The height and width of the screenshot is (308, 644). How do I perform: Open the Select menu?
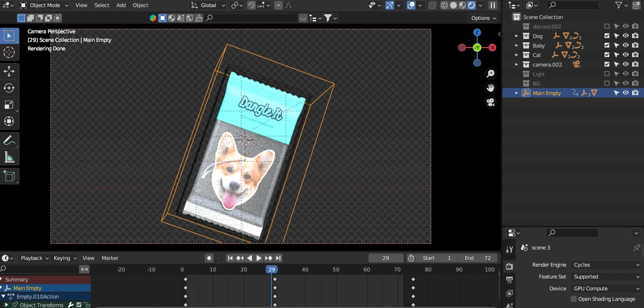102,5
